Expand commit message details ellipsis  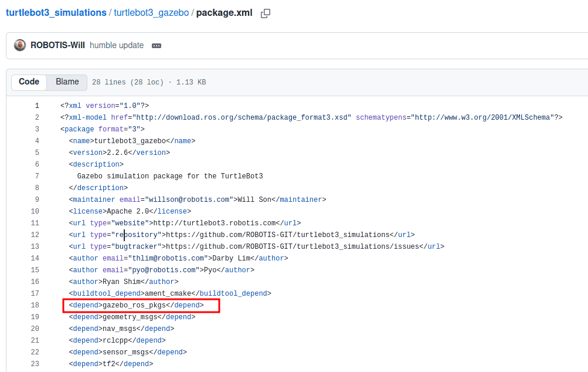coord(157,46)
